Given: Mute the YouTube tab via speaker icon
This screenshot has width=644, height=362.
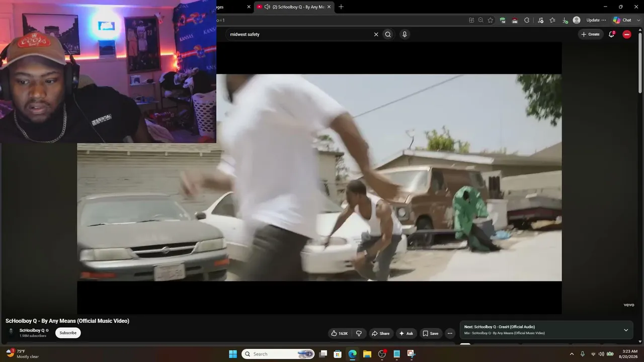Looking at the screenshot, I should [x=267, y=7].
